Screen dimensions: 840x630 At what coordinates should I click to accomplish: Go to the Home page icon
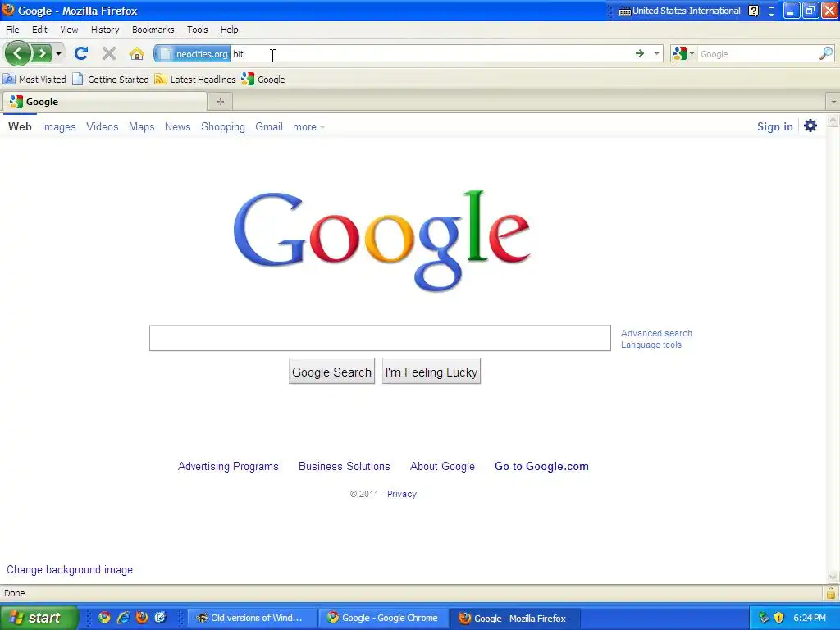point(137,53)
